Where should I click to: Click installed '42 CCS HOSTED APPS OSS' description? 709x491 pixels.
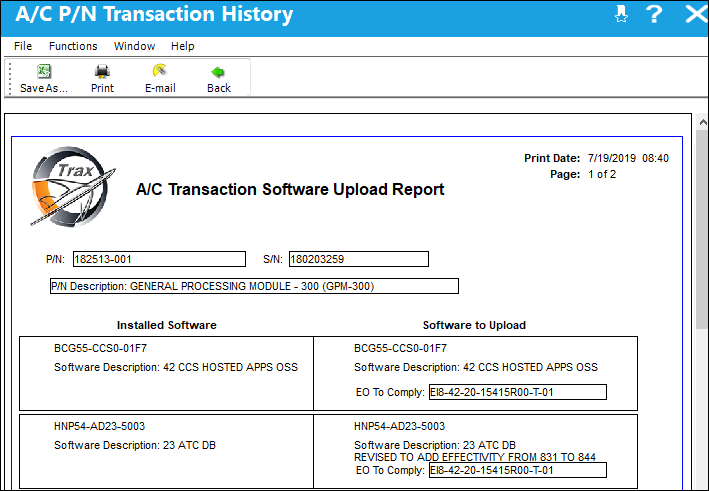click(x=230, y=367)
